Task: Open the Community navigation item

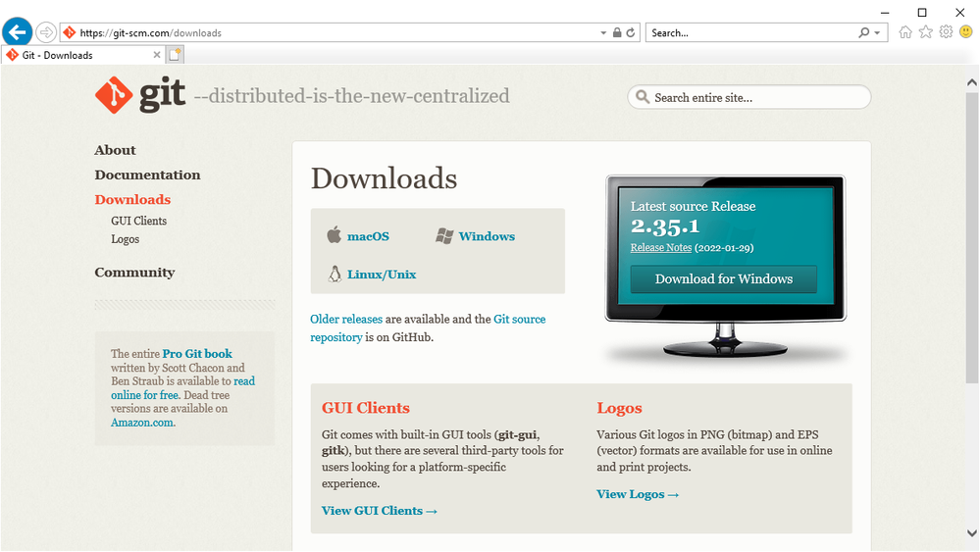Action: click(x=134, y=273)
